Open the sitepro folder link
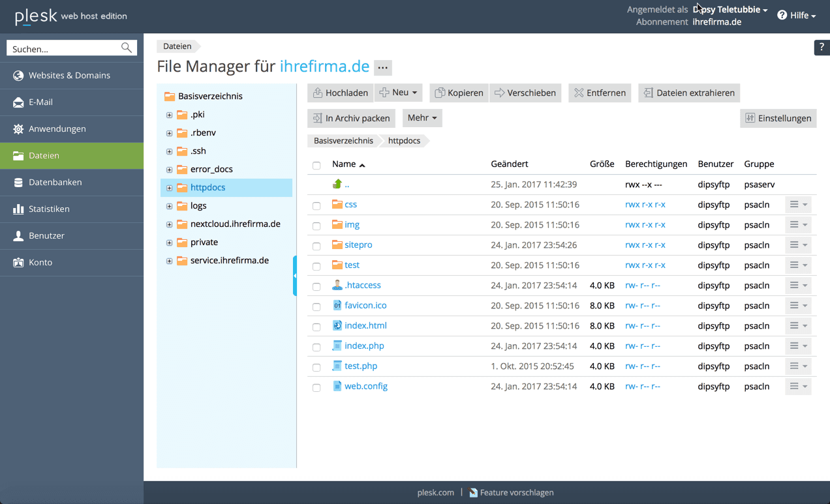 click(x=358, y=245)
